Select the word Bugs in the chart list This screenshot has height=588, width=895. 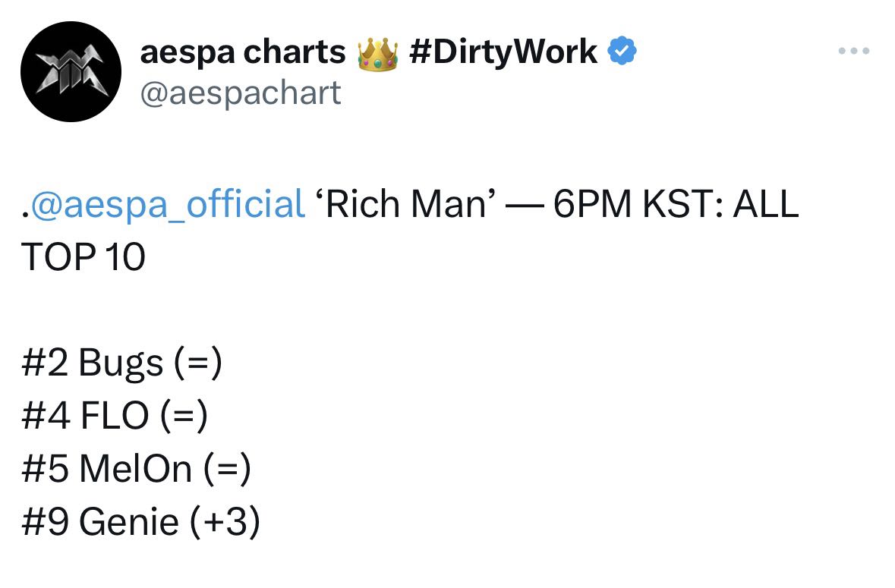[x=121, y=363]
